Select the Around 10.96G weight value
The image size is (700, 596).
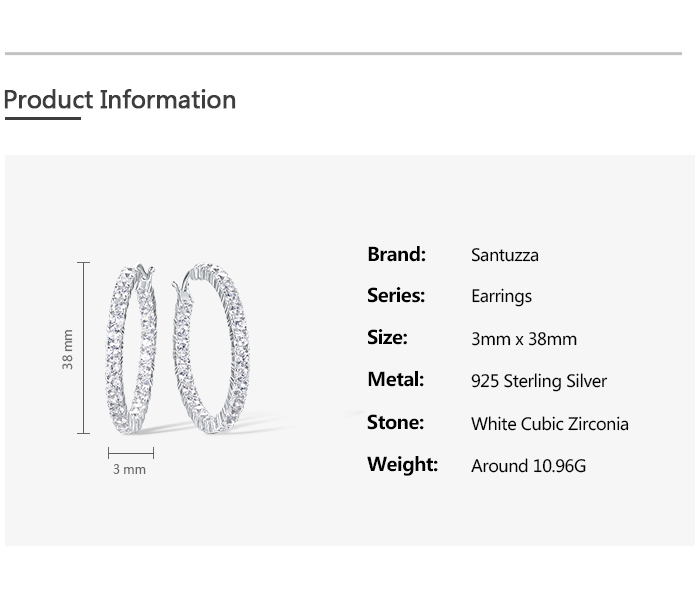point(528,466)
